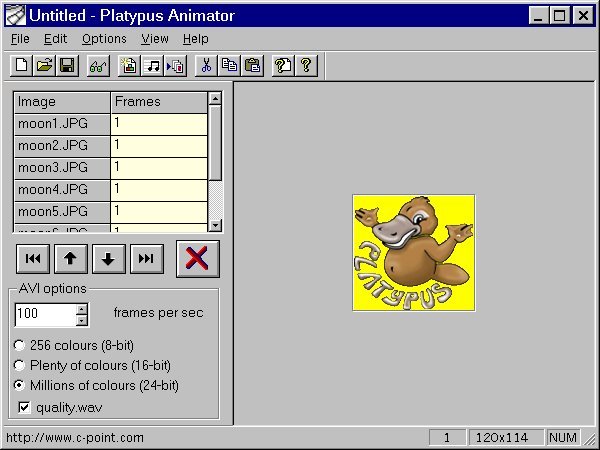The image size is (600, 450).
Task: Copy with the two-pages icon
Action: tap(230, 65)
